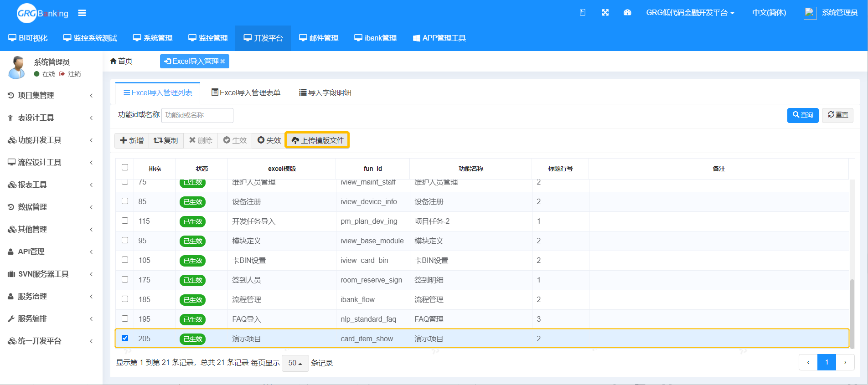
Task: Open the 系统管理 top menu
Action: tap(153, 38)
